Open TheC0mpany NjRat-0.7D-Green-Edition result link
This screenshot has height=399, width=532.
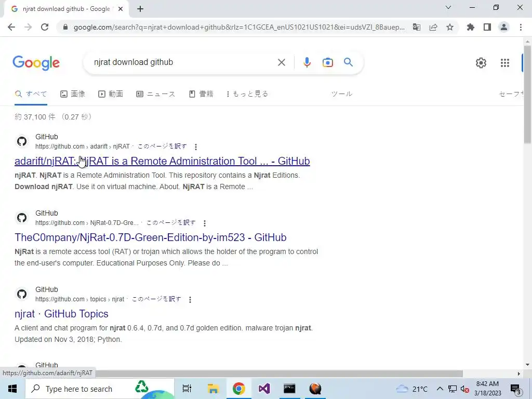pos(150,237)
